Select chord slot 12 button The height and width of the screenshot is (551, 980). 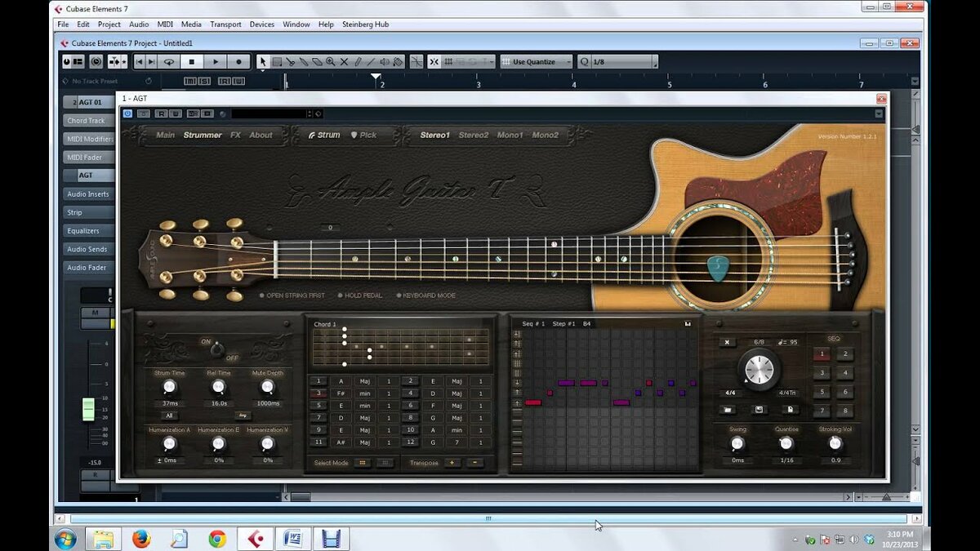(x=410, y=442)
